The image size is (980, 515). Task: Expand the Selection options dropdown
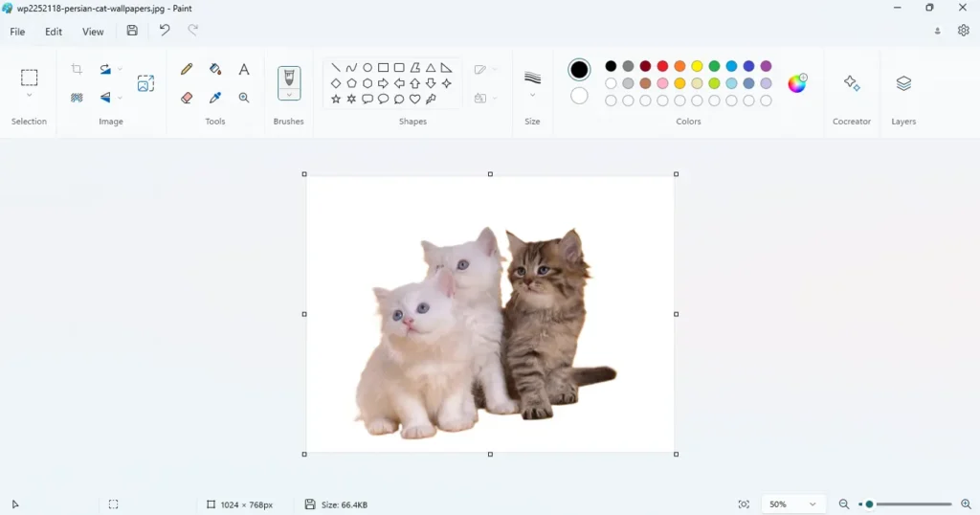tap(30, 96)
